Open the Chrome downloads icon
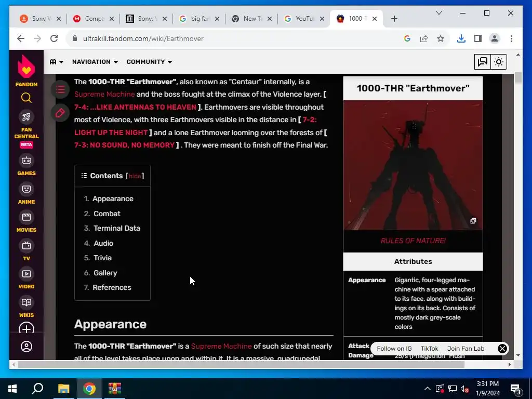 (x=461, y=38)
